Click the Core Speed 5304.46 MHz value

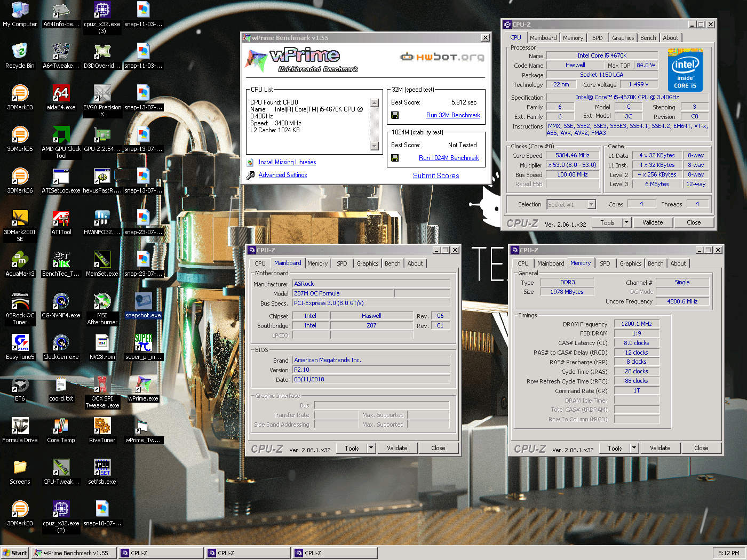tap(573, 155)
